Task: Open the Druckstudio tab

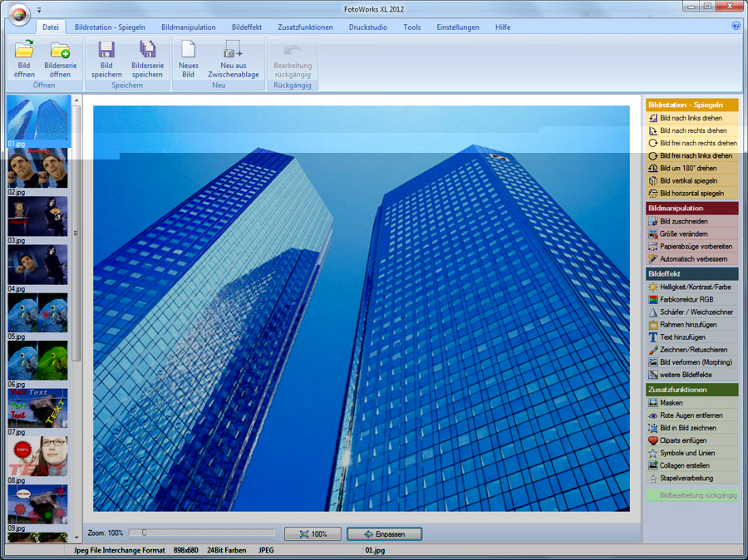Action: [367, 27]
